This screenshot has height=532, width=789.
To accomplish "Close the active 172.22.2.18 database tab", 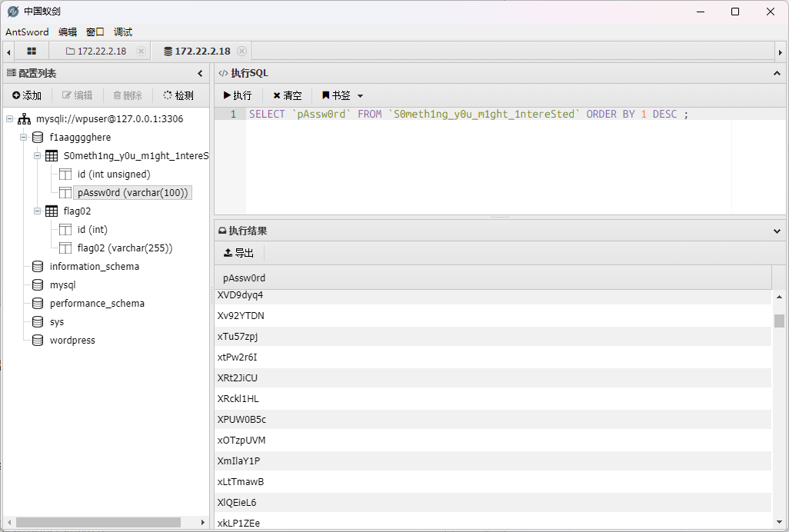I will point(241,52).
